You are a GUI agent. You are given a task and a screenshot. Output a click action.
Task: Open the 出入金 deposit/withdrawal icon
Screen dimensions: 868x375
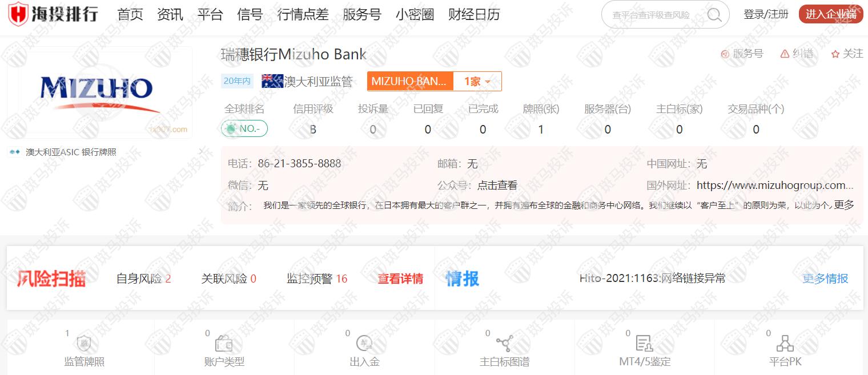[364, 344]
